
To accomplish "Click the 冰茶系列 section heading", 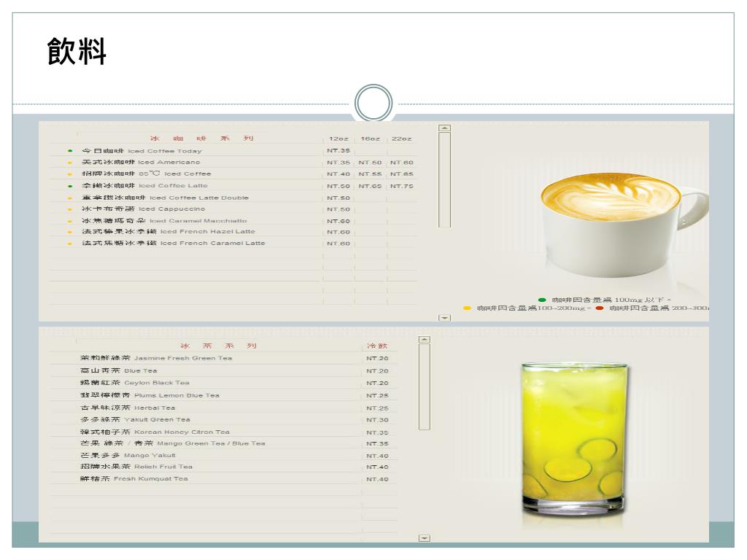I will coord(219,346).
